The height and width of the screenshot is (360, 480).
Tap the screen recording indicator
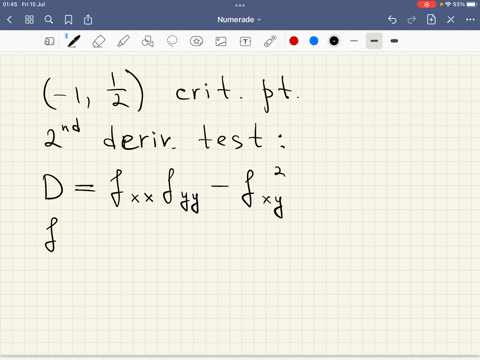[x=426, y=4]
